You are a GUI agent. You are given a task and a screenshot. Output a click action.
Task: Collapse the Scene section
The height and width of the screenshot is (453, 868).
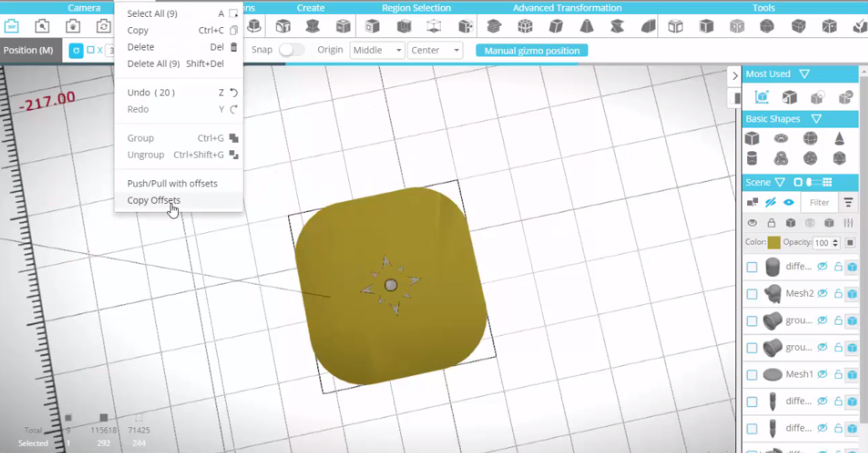click(x=780, y=183)
